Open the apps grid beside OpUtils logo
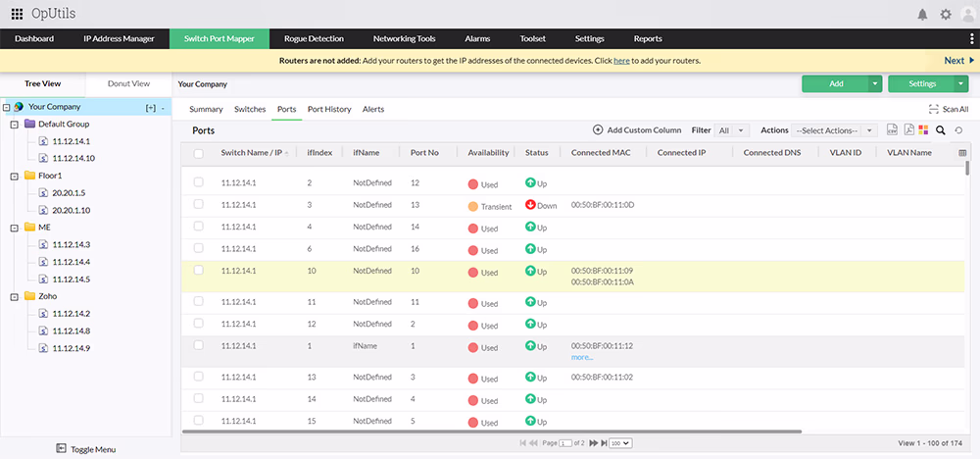The height and width of the screenshot is (459, 980). pyautogui.click(x=17, y=15)
